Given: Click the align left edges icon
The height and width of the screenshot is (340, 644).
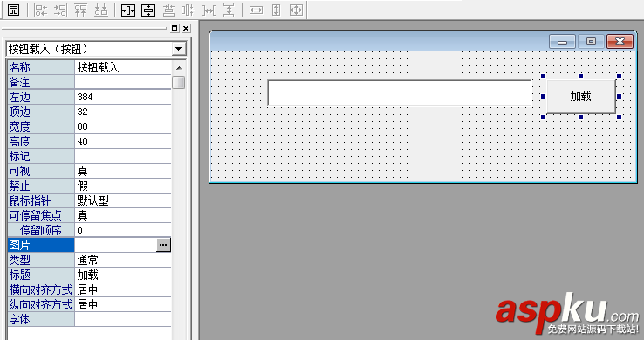Looking at the screenshot, I should tap(41, 10).
